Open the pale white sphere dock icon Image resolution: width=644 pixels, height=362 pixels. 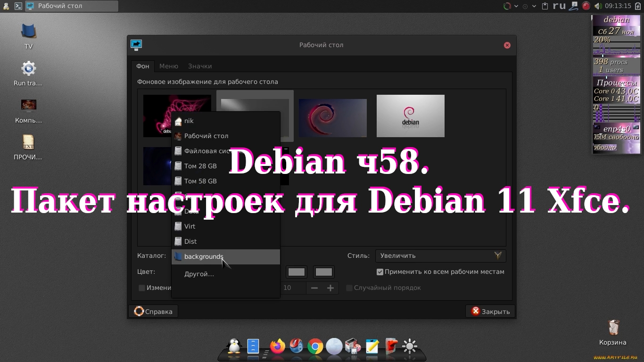pos(334,346)
